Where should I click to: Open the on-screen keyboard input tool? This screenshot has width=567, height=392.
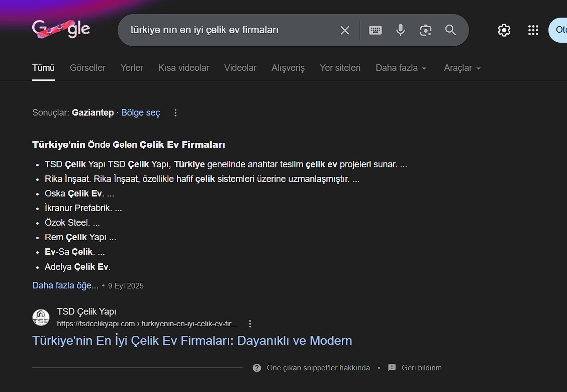tap(375, 30)
